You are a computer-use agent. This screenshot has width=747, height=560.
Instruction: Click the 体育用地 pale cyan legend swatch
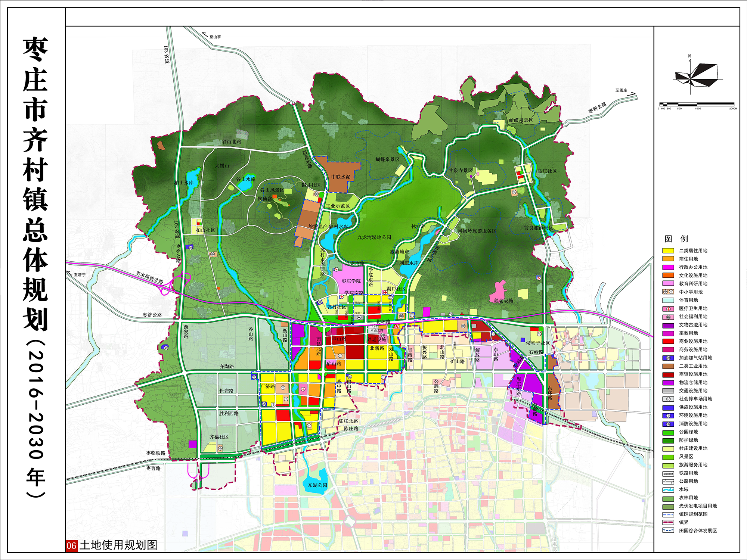(668, 300)
